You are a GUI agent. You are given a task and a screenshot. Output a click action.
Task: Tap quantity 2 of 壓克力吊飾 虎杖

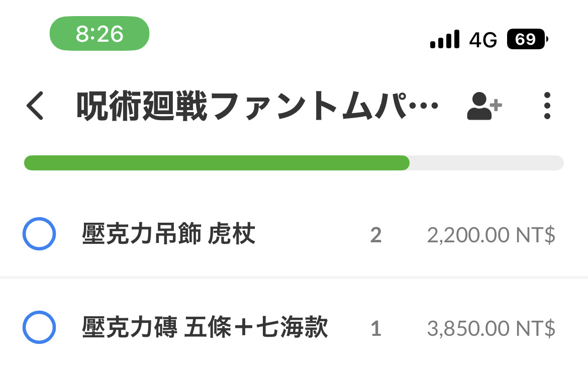pyautogui.click(x=376, y=235)
